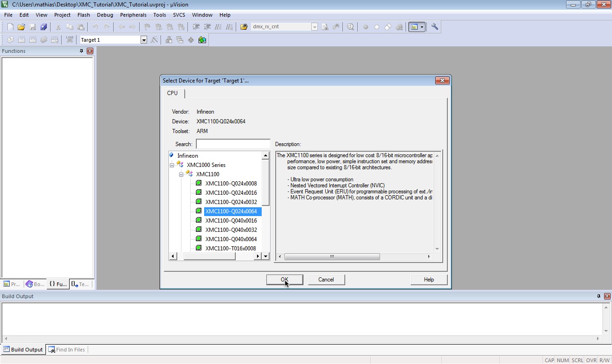Pin the Build Output panel
This screenshot has width=612, height=364.
click(599, 296)
